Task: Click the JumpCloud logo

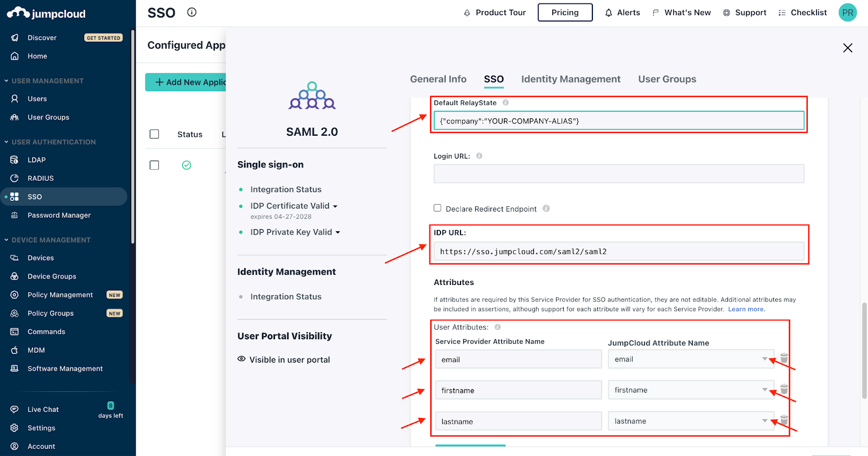Action: 46,13
